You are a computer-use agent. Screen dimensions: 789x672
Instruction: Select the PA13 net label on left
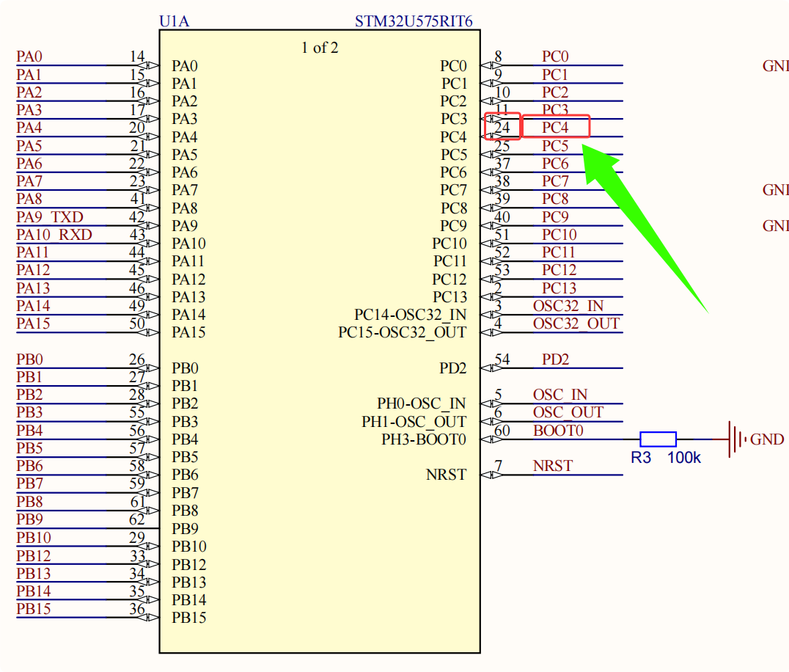coord(33,288)
